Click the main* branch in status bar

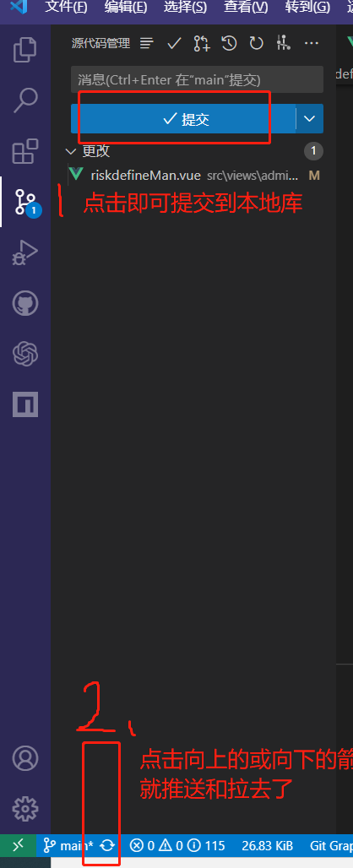(x=69, y=845)
